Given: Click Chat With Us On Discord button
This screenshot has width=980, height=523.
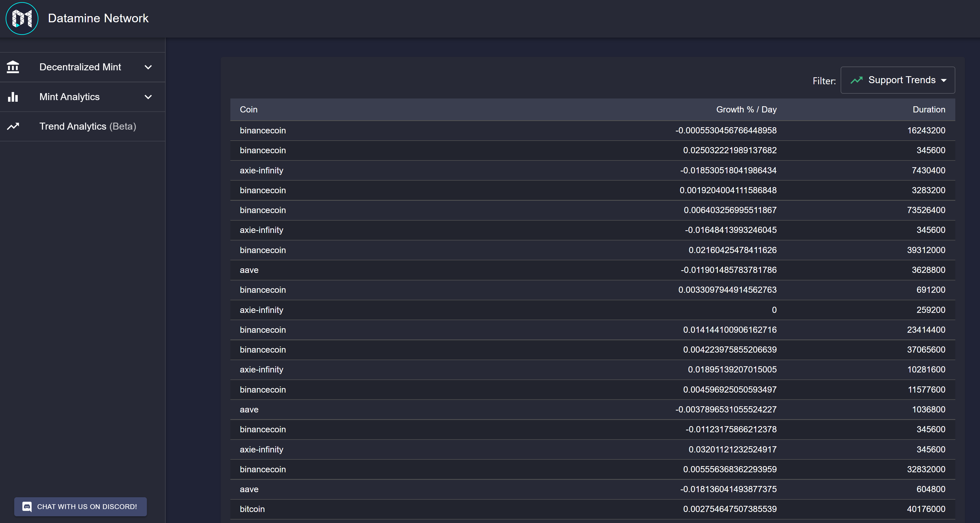Looking at the screenshot, I should tap(80, 507).
